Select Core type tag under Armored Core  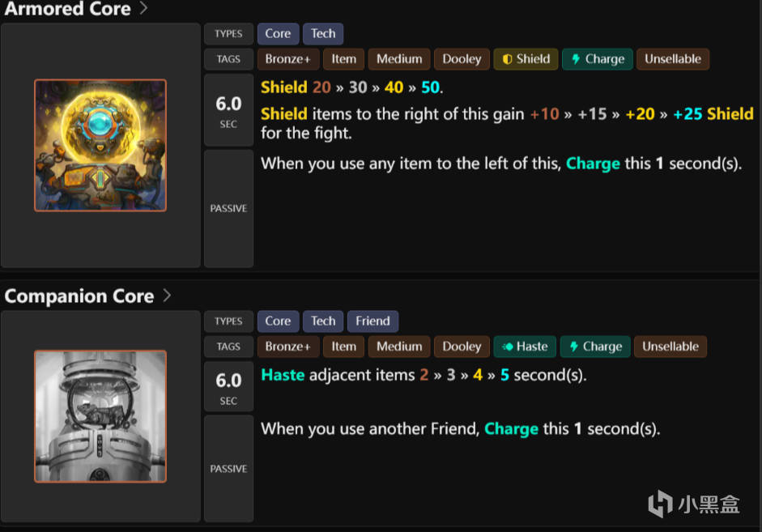pyautogui.click(x=278, y=34)
